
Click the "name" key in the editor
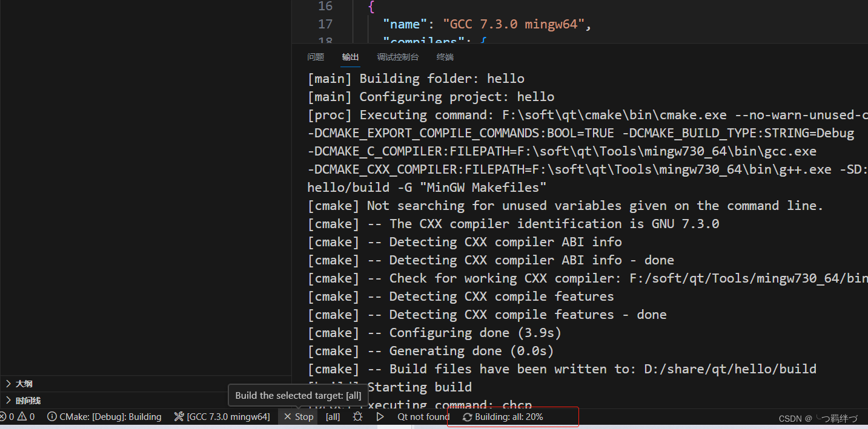pos(405,24)
